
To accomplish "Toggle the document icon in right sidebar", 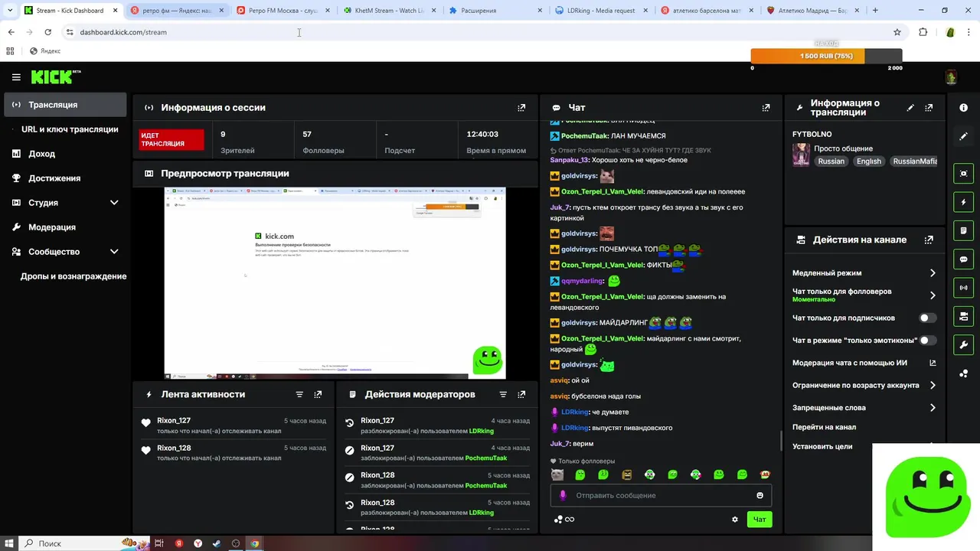I will pos(963,230).
